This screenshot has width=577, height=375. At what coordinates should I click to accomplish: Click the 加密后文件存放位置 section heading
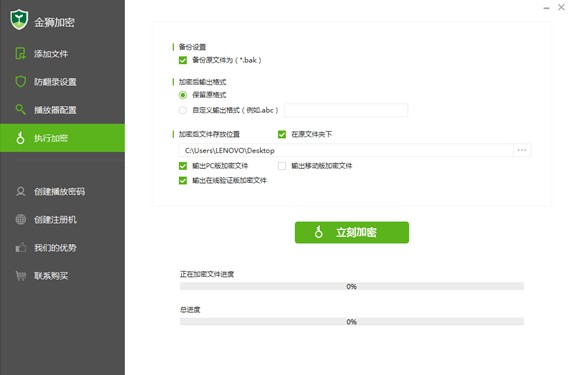pos(209,134)
